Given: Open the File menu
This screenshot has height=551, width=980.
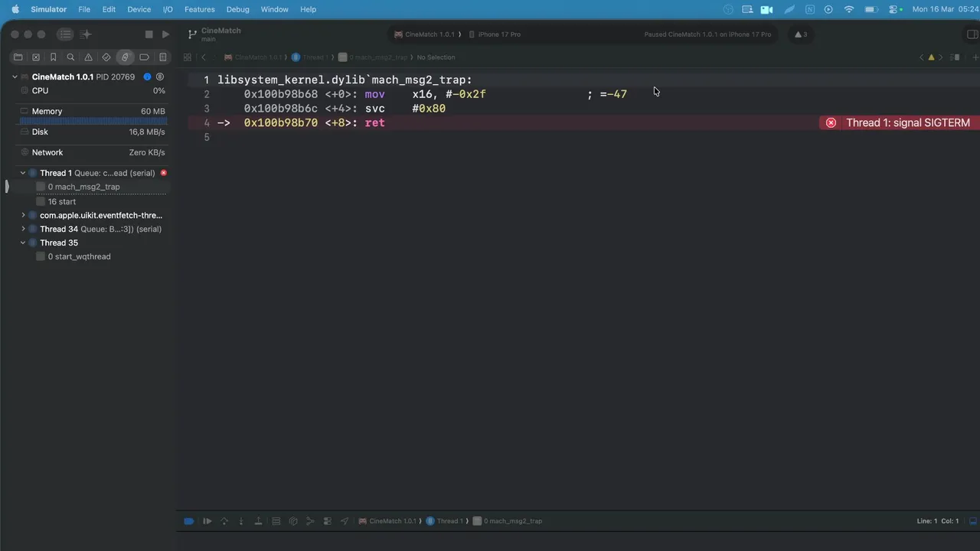Looking at the screenshot, I should (x=84, y=9).
